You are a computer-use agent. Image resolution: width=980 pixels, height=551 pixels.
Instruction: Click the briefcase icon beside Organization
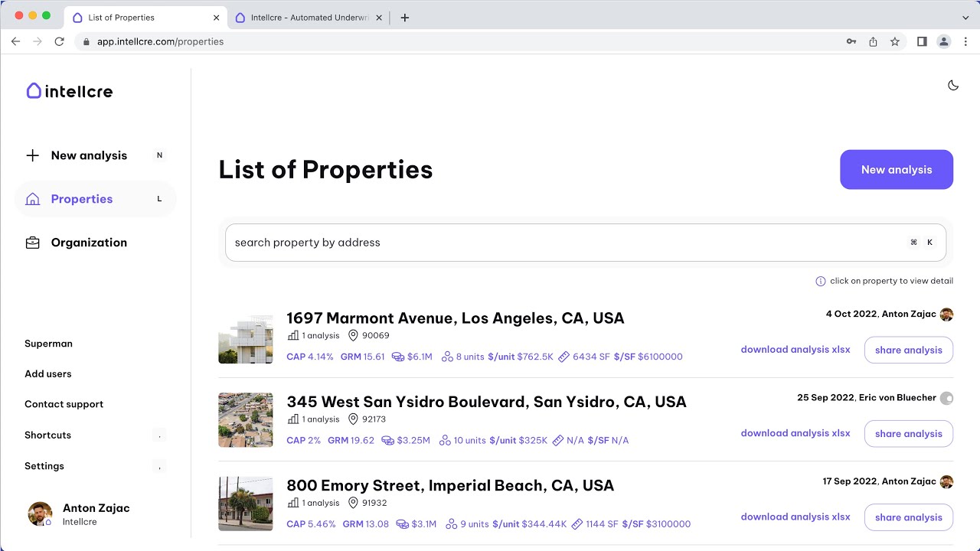(32, 243)
